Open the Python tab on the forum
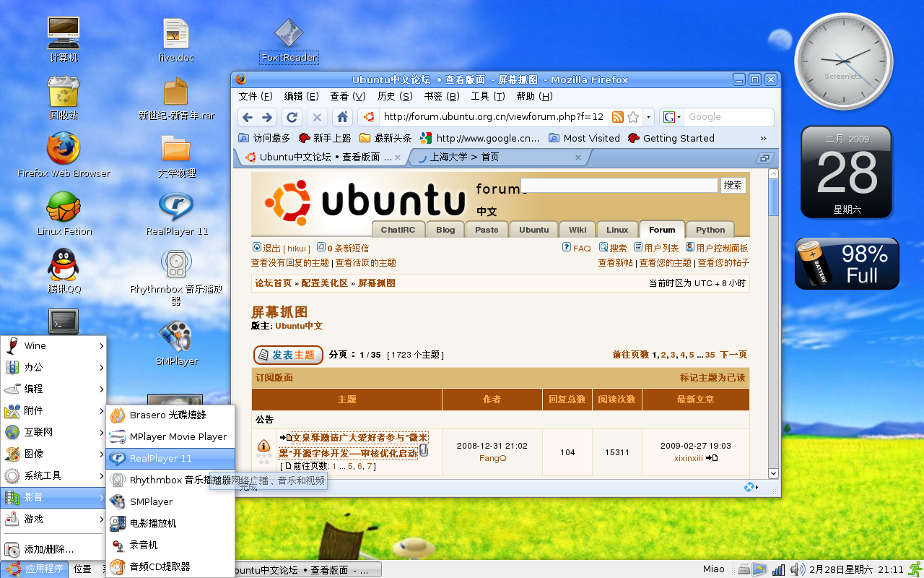The width and height of the screenshot is (924, 578). click(710, 230)
